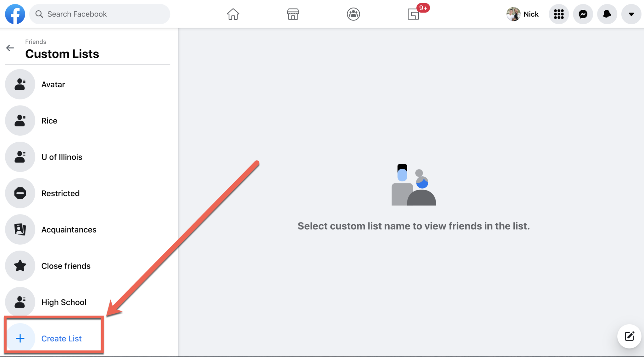
Task: View your notifications
Action: coord(607,14)
